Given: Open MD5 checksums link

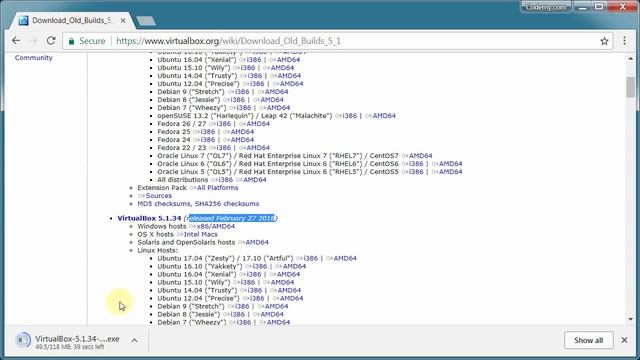Looking at the screenshot, I should point(163,204).
